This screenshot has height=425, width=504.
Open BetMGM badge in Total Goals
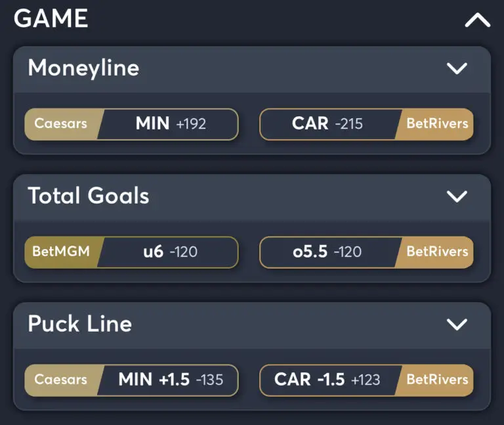60,252
